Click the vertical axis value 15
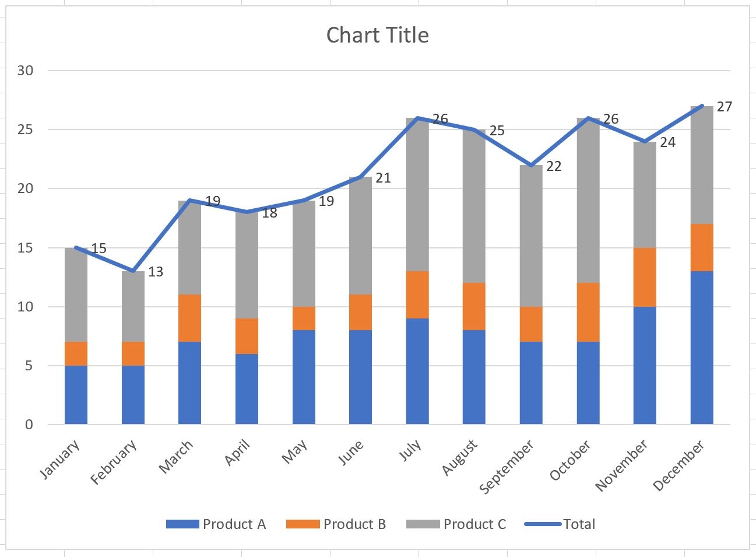The width and height of the screenshot is (756, 557). pos(26,248)
